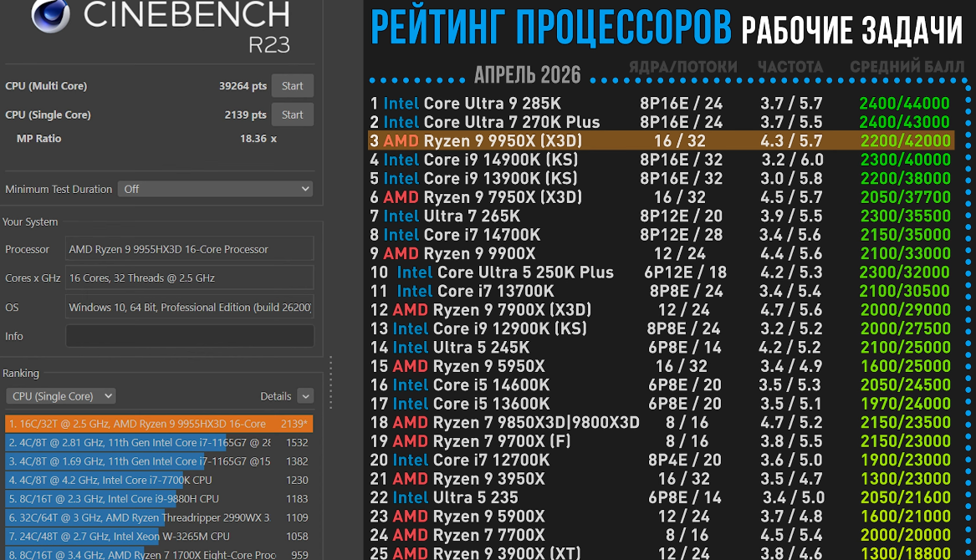The height and width of the screenshot is (560, 976).
Task: Click the 2139 pts single core score
Action: (245, 115)
